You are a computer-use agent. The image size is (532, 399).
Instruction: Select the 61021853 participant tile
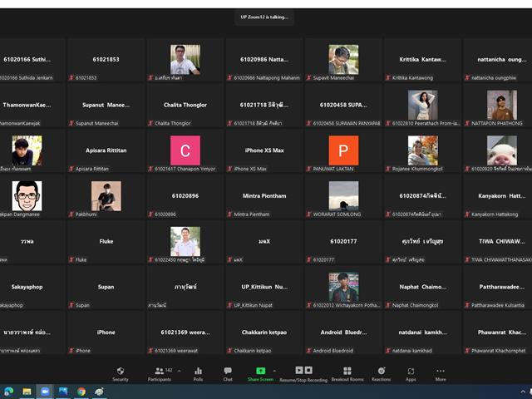tap(106, 60)
